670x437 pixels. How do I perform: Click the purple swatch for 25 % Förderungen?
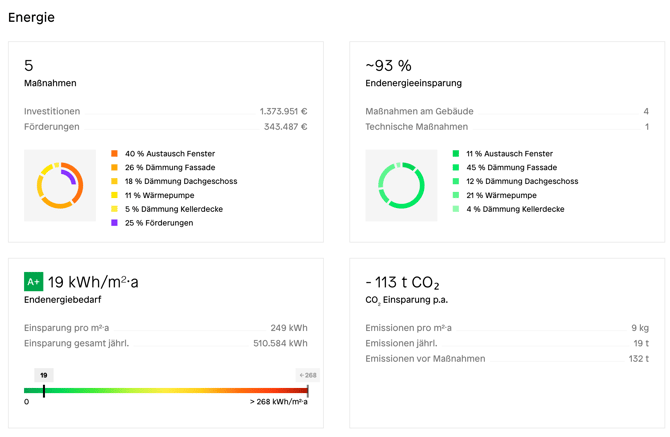tap(115, 223)
